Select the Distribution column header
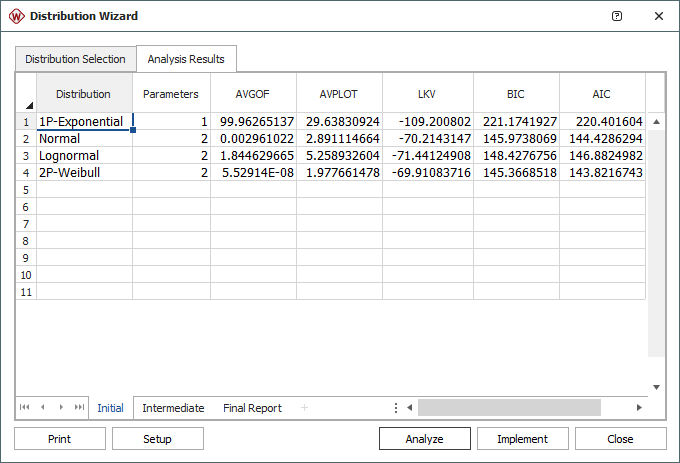 [x=84, y=93]
